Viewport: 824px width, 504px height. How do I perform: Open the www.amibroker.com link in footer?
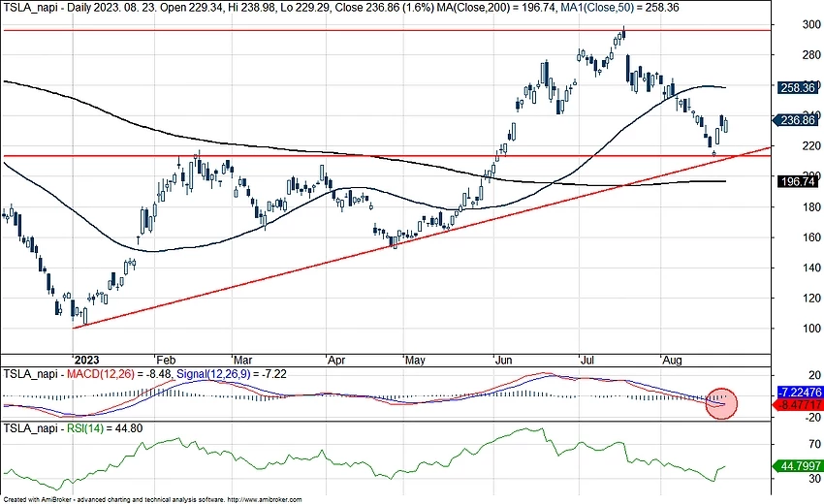tap(267, 500)
